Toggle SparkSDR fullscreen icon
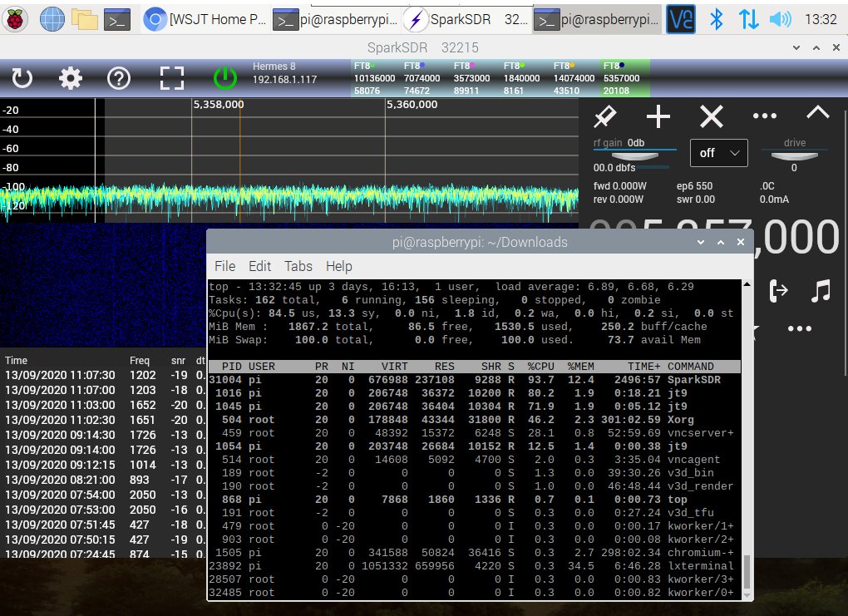The height and width of the screenshot is (616, 848). click(172, 78)
